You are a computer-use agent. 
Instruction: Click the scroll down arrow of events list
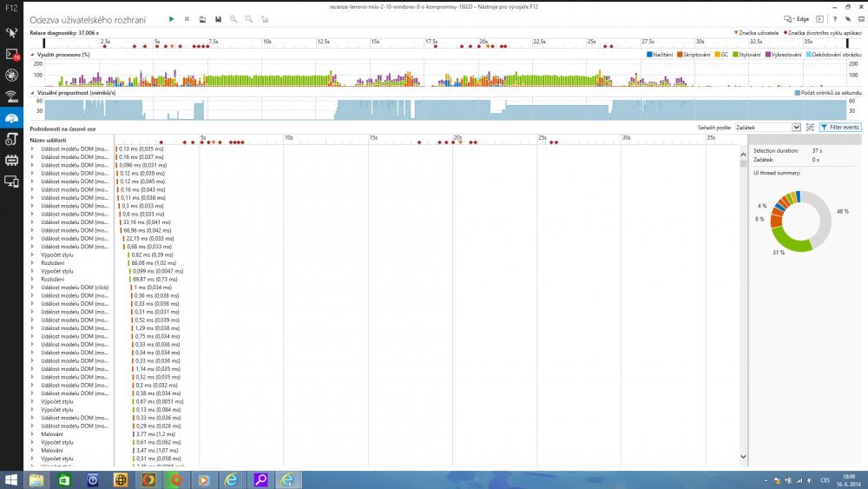point(743,457)
